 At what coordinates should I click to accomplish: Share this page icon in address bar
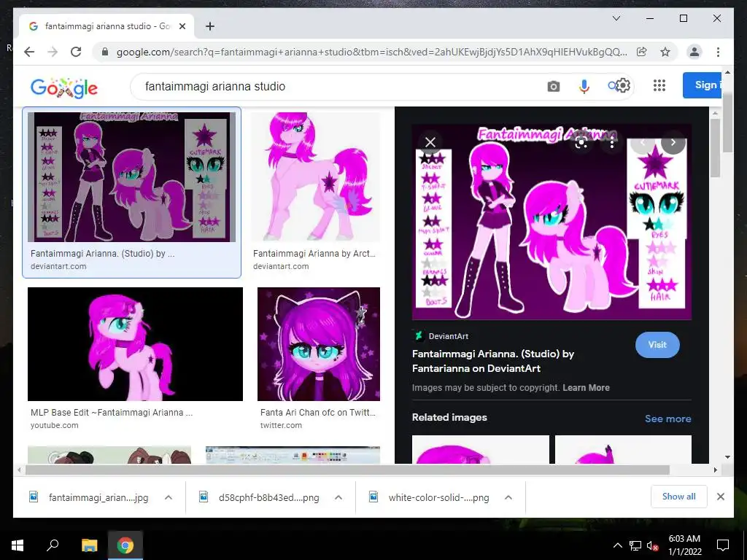click(642, 52)
